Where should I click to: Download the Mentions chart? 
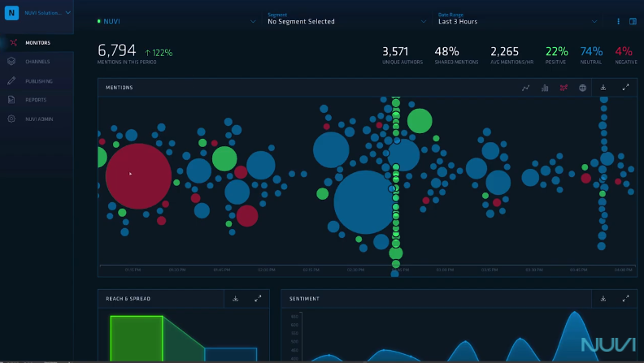603,88
